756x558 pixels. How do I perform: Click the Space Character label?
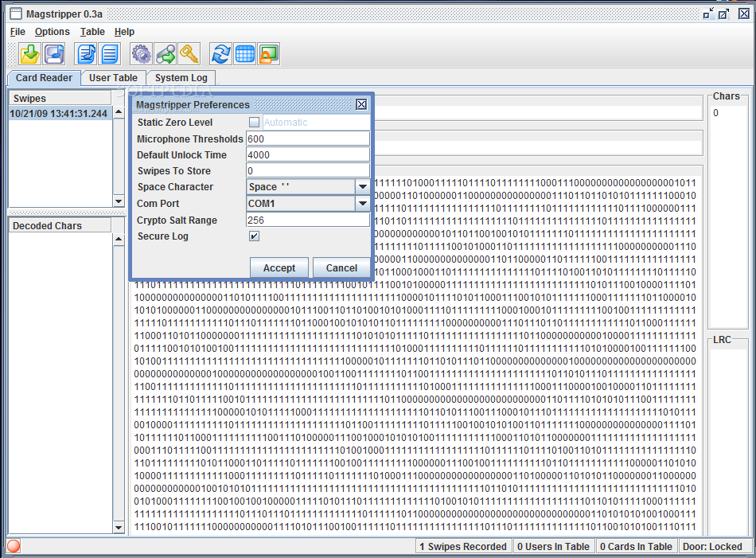coord(176,187)
